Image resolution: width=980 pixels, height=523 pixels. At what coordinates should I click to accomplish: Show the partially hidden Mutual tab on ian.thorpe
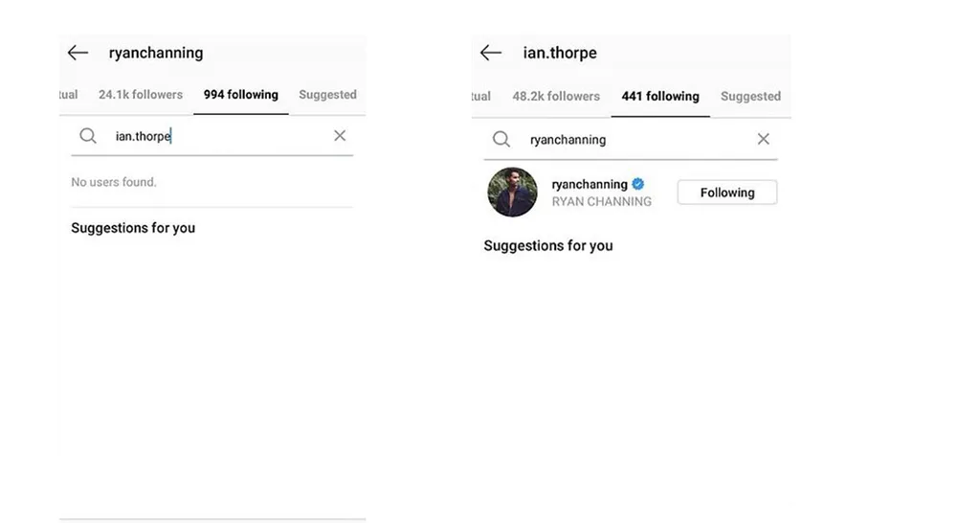click(480, 97)
